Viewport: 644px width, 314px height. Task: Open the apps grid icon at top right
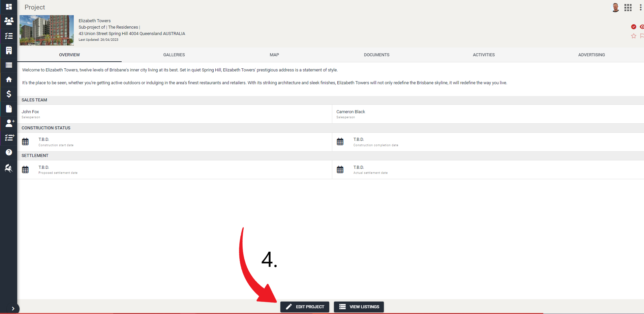pos(628,7)
